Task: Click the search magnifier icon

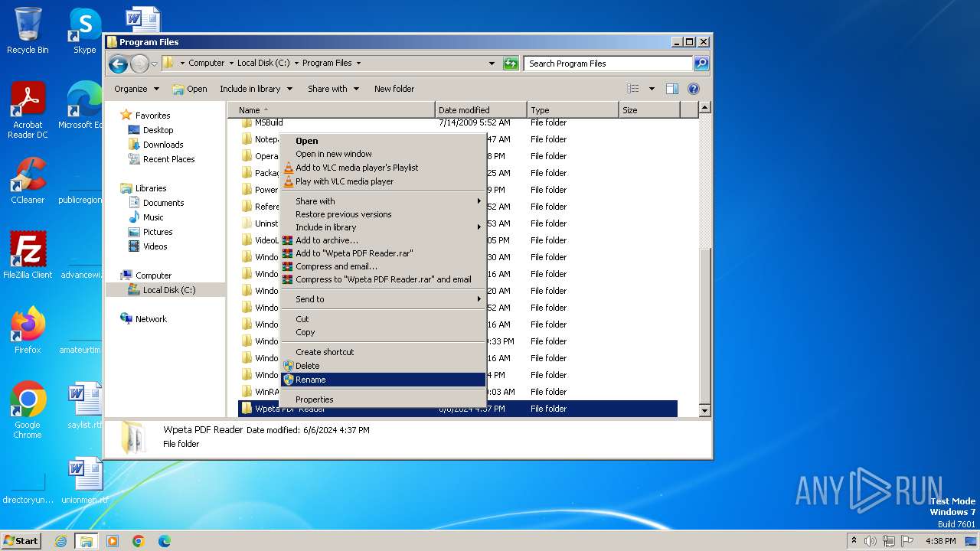Action: [x=701, y=64]
